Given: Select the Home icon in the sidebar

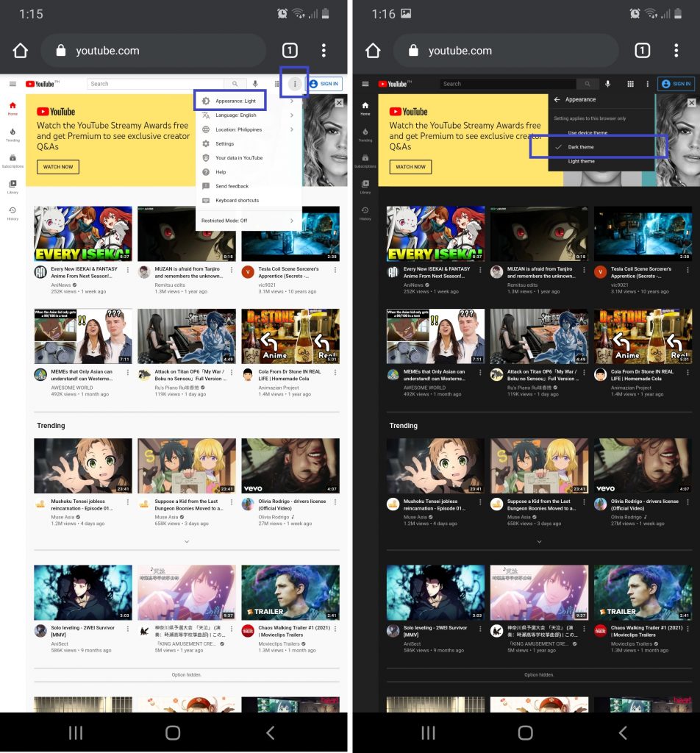Looking at the screenshot, I should 12,107.
